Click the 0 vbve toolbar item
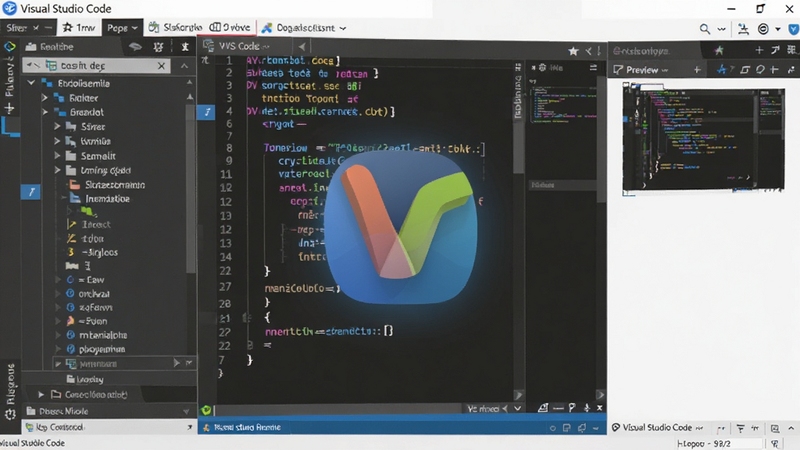The image size is (800, 450). tap(230, 28)
